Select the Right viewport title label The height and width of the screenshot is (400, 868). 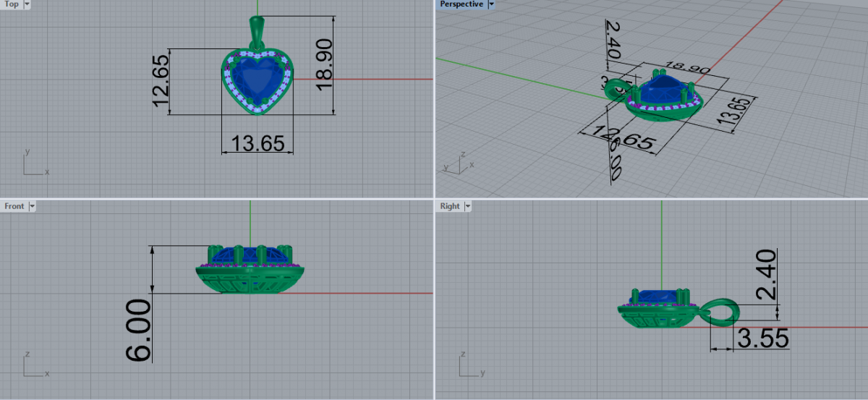(x=449, y=206)
